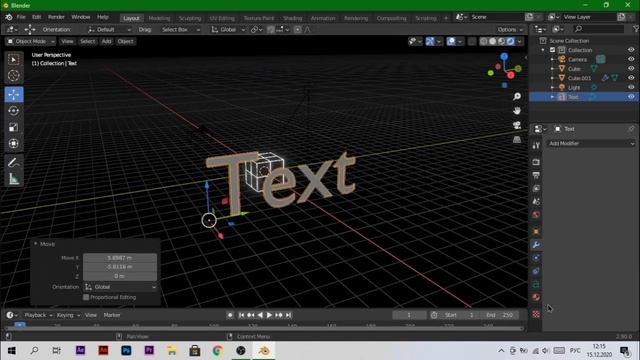Open the Add Modifier dropdown
The image size is (640, 360).
point(591,144)
